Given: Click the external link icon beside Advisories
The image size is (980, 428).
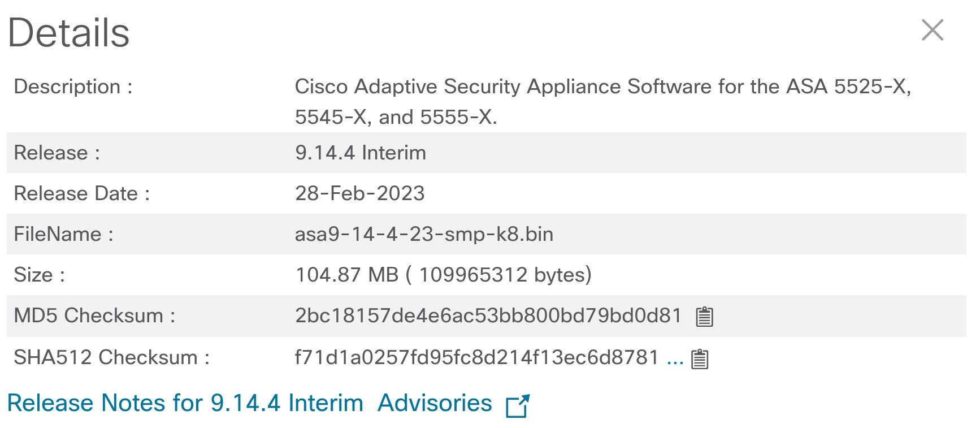Looking at the screenshot, I should click(517, 405).
